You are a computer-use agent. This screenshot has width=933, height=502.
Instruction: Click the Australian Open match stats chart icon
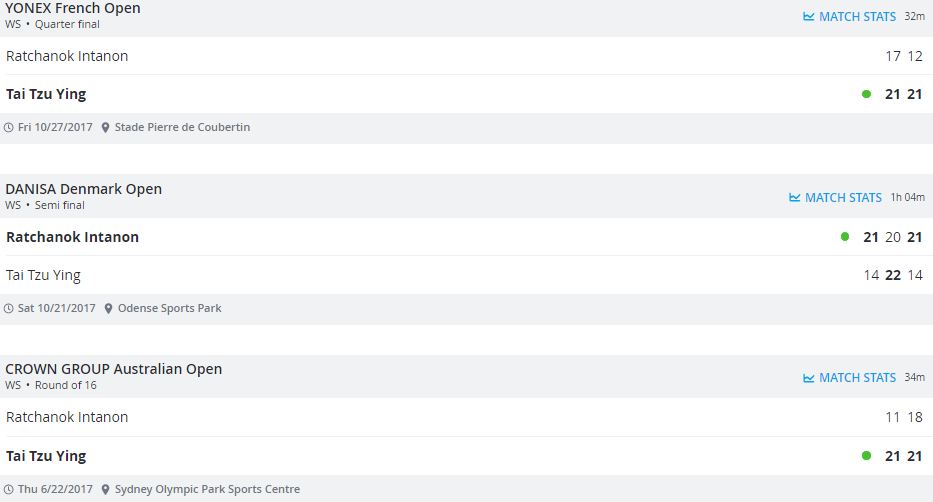pyautogui.click(x=809, y=378)
